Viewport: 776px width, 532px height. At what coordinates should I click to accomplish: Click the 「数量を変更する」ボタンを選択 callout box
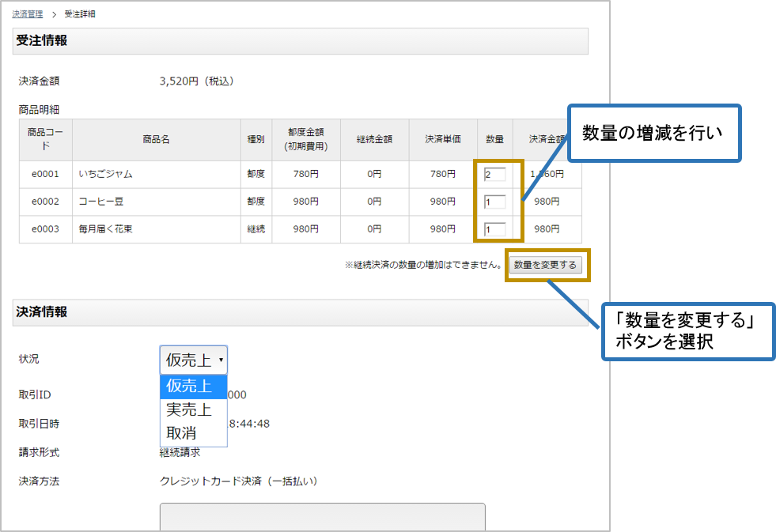click(x=686, y=331)
